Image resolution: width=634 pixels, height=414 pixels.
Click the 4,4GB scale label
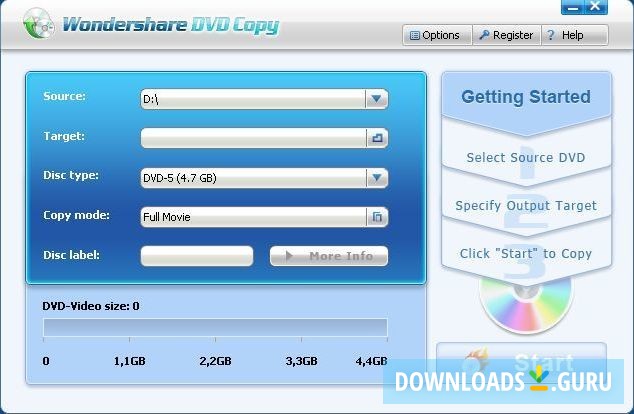(x=371, y=361)
